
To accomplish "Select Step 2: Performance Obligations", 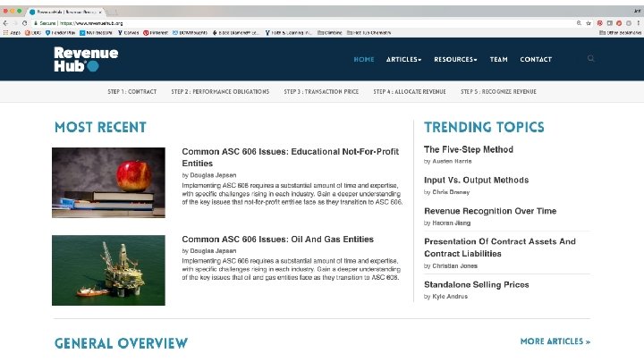I will 220,91.
